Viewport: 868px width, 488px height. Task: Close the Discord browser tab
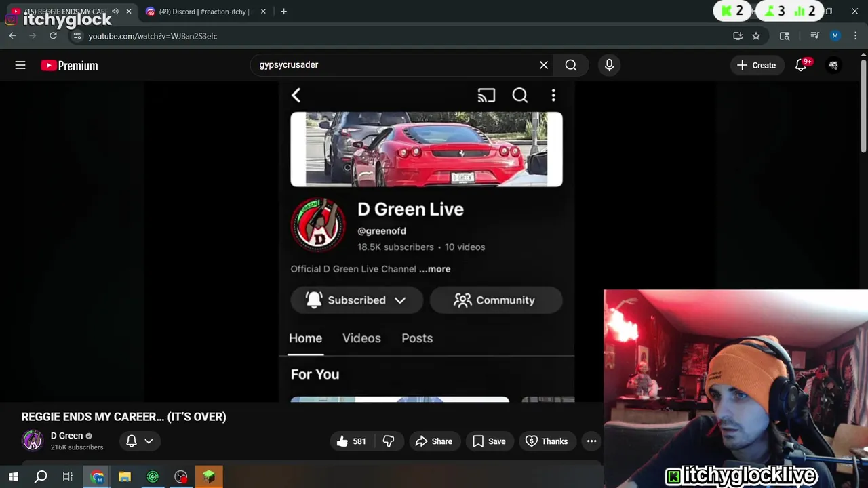[x=263, y=12]
